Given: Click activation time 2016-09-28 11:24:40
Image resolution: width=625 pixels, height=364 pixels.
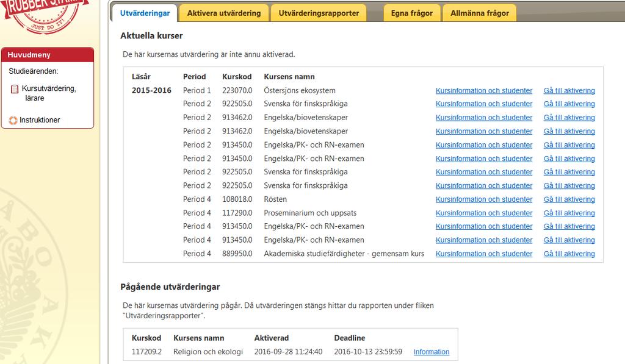Looking at the screenshot, I should tap(288, 352).
